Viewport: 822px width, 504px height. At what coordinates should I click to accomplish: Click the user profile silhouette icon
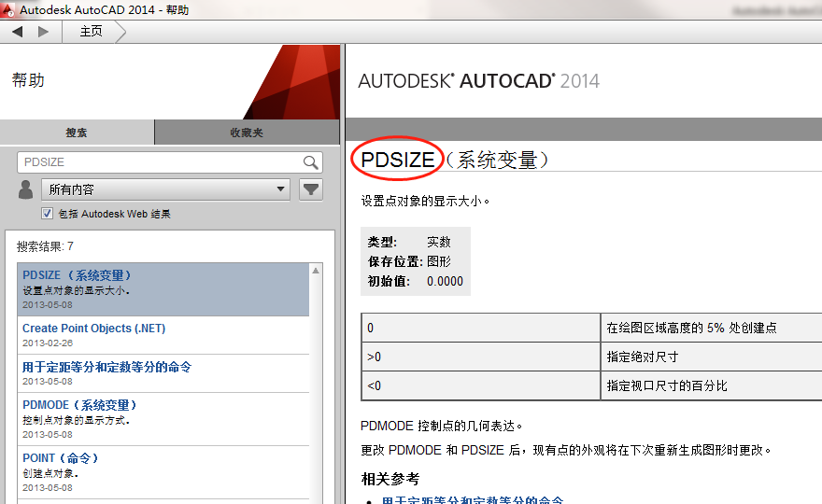tap(26, 189)
